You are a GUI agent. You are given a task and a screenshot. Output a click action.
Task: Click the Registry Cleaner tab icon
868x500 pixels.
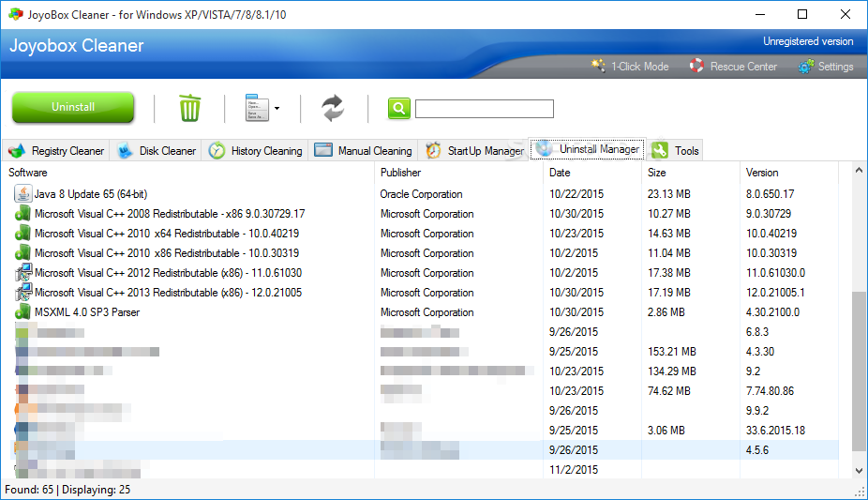(x=17, y=151)
